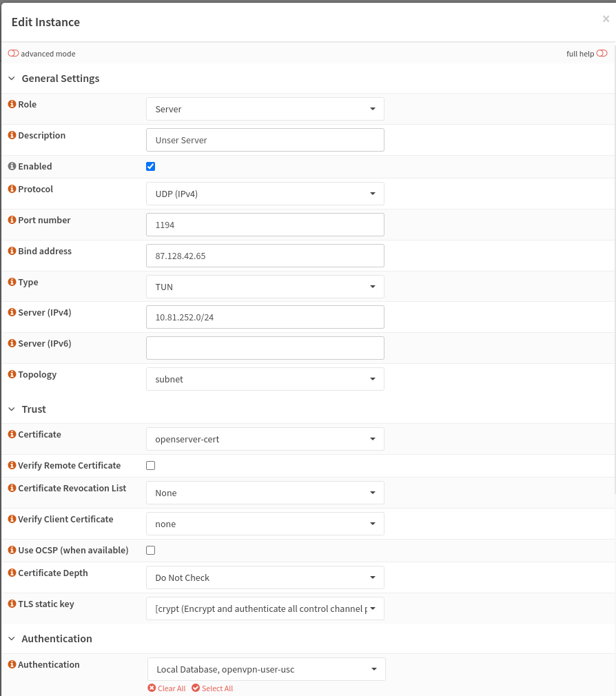This screenshot has height=696, width=616.
Task: Open the Certificate Revocation List dropdown
Action: click(265, 493)
